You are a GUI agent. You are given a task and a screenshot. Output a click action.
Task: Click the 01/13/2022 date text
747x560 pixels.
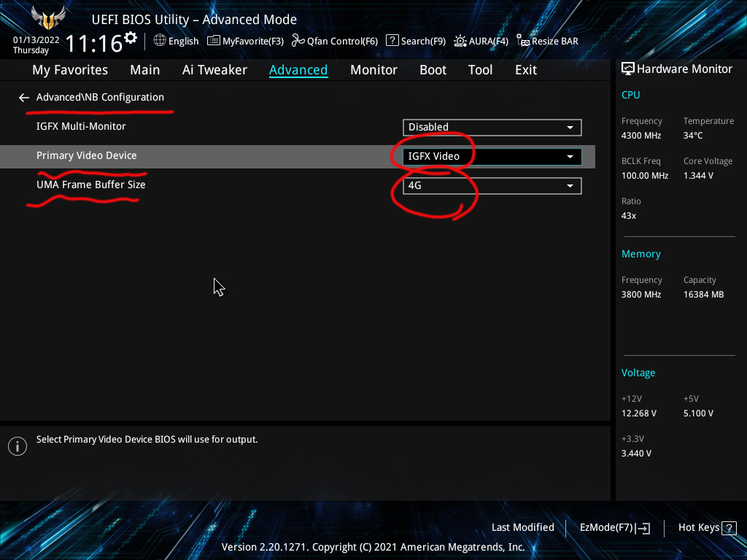click(x=36, y=40)
